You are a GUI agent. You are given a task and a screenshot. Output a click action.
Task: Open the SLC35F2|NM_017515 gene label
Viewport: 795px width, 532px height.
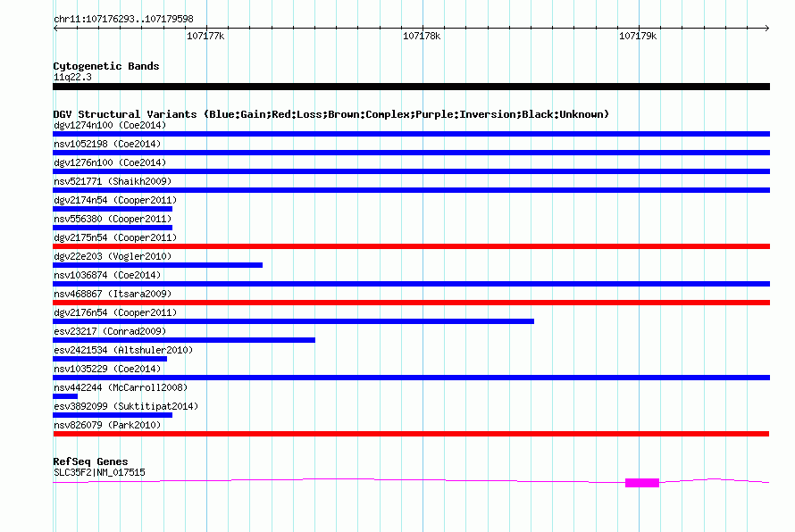99,473
